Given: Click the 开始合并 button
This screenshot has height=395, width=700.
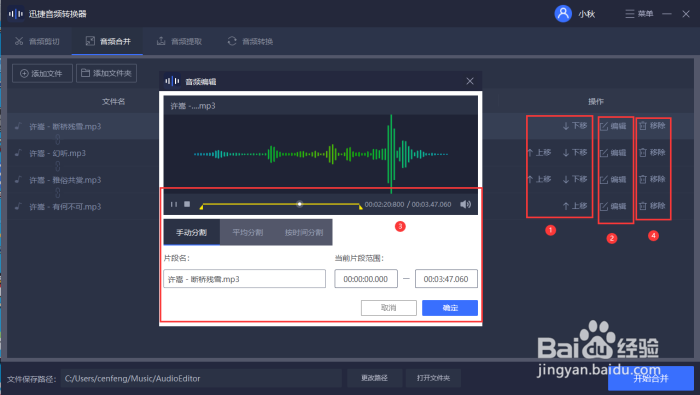Looking at the screenshot, I should coord(650,378).
